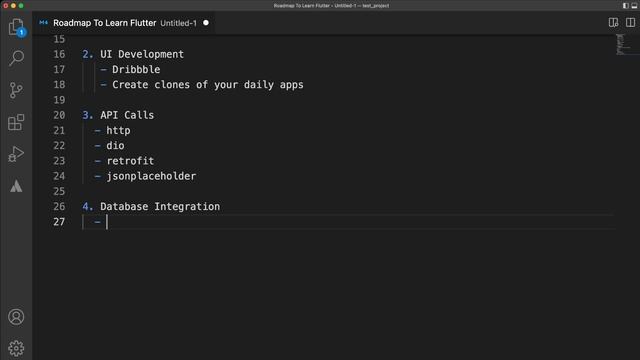Split the editor right

coord(630,22)
